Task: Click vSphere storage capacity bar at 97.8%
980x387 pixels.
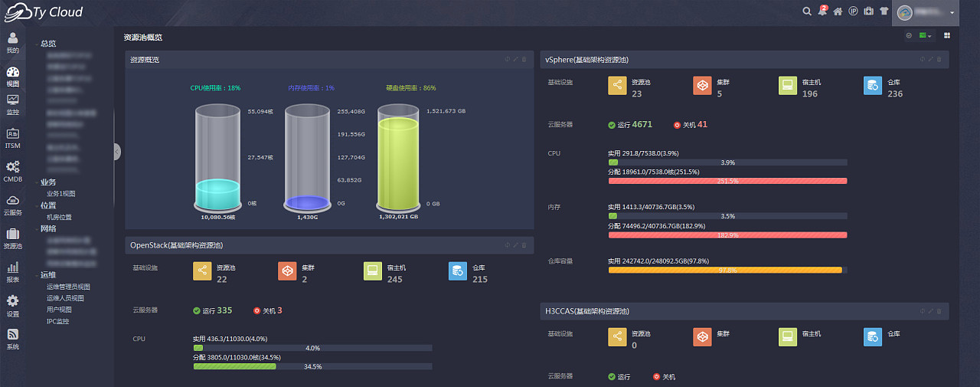Action: (727, 270)
